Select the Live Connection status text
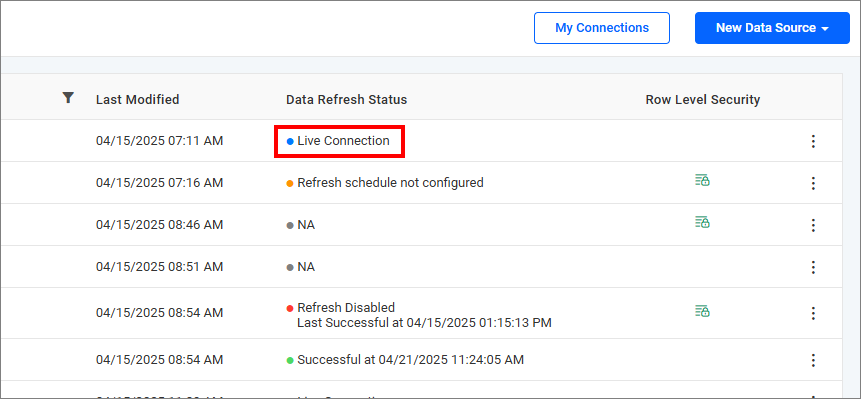The height and width of the screenshot is (399, 861). point(343,141)
